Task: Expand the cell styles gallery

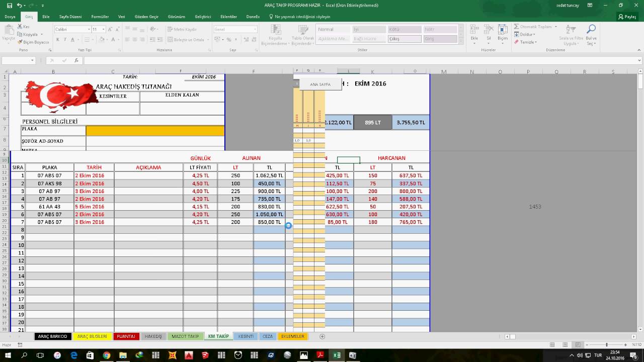Action: pos(461,41)
